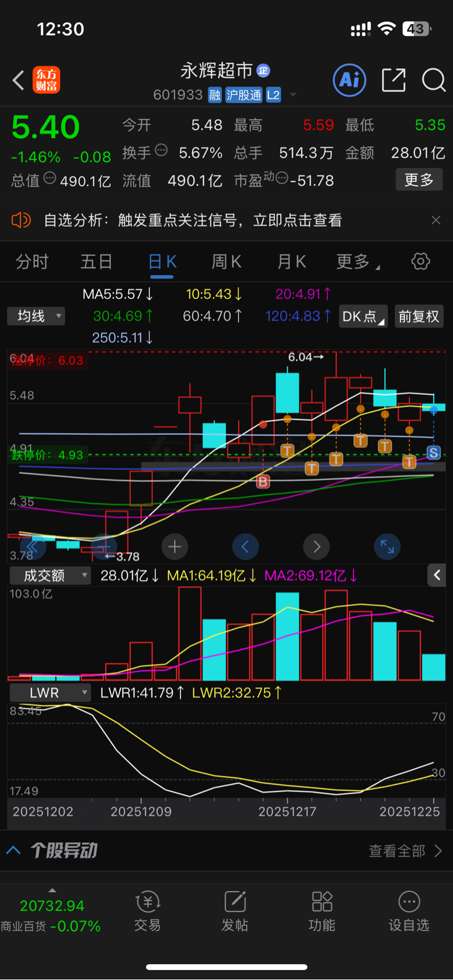453x980 pixels.
Task: Tap the MA1:64.19亿 value
Action: [212, 576]
